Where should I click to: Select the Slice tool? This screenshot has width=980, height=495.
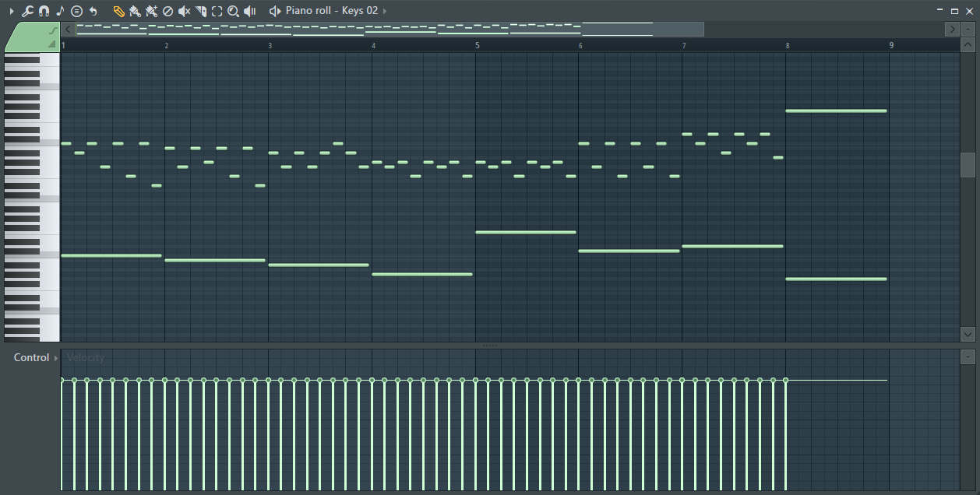(x=200, y=11)
